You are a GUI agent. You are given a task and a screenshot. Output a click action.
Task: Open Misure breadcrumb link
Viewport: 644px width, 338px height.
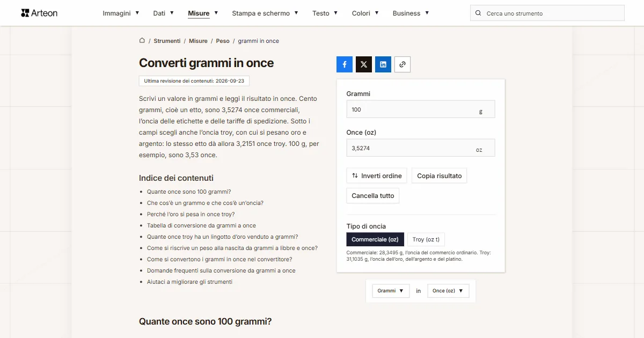click(198, 41)
